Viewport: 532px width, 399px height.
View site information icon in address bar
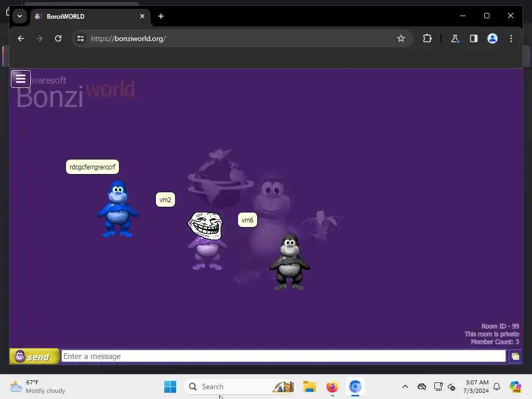[81, 38]
